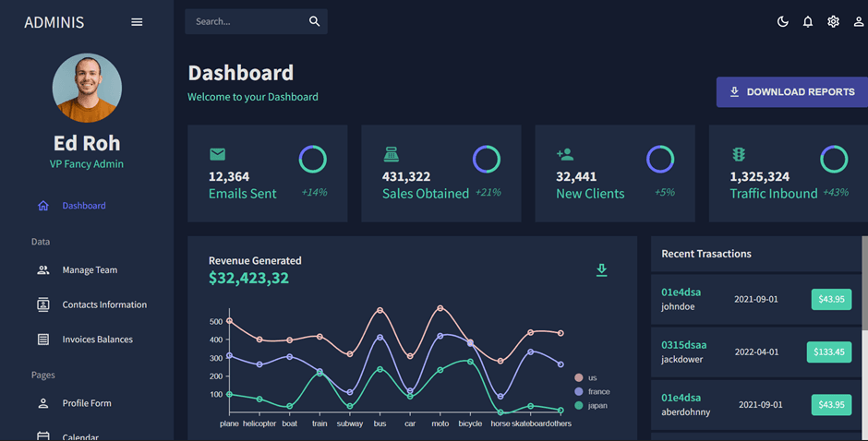This screenshot has width=868, height=441.
Task: Click Ed Roh's profile photo
Action: coord(87,88)
